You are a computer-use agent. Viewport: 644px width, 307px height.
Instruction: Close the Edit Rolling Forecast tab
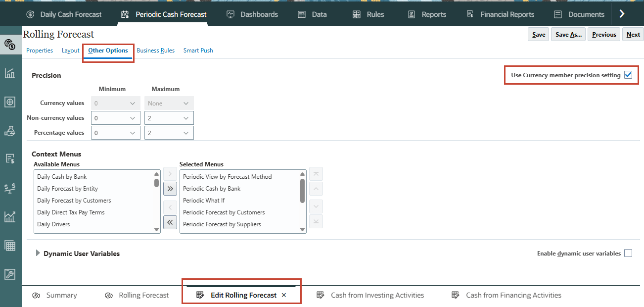click(284, 295)
